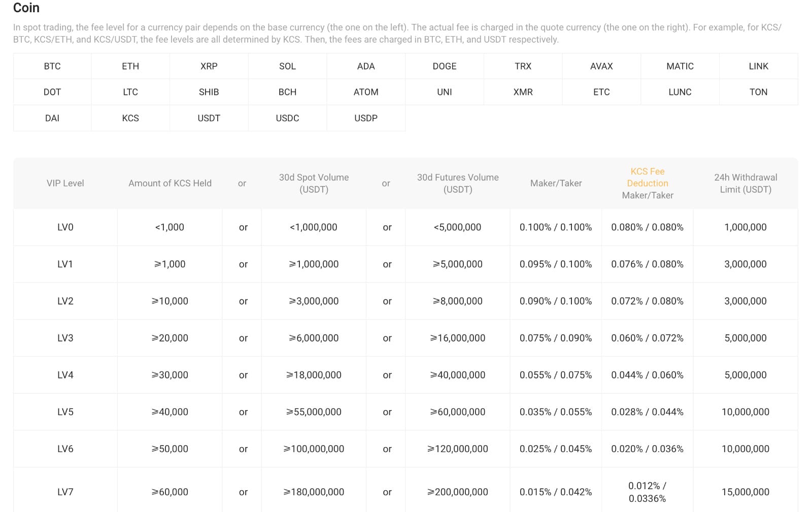Select the KCS coin filter
812x512 pixels.
(x=130, y=118)
